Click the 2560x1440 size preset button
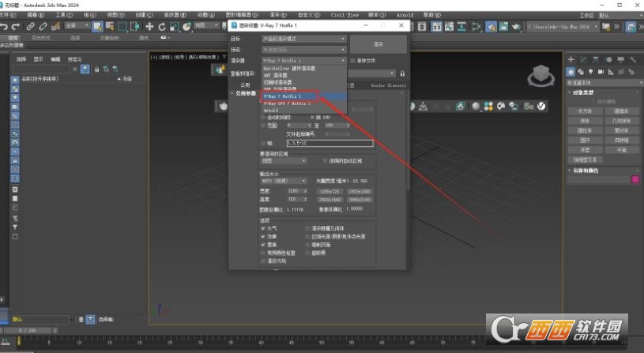644x353 pixels. click(x=330, y=200)
